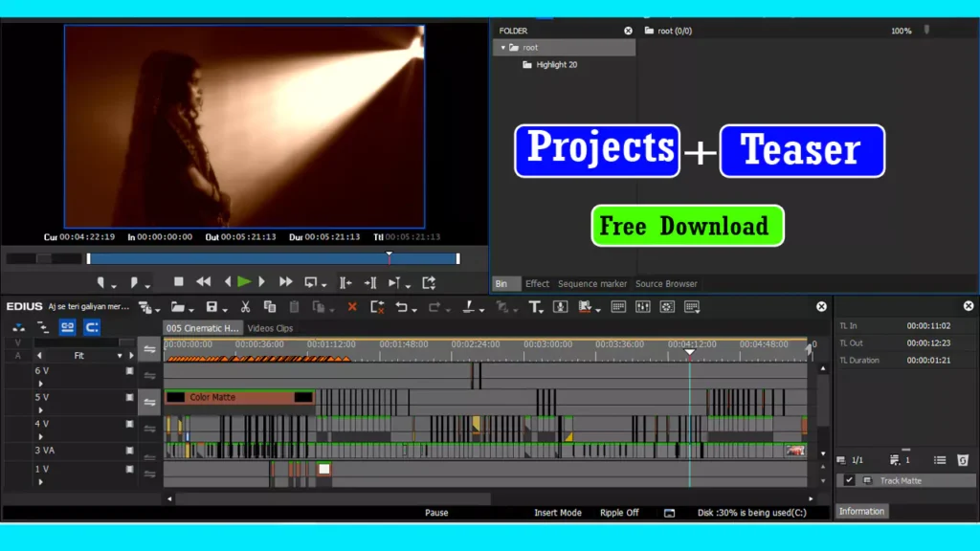Open the voice over tool
Viewport: 980px width, 551px height.
(561, 307)
